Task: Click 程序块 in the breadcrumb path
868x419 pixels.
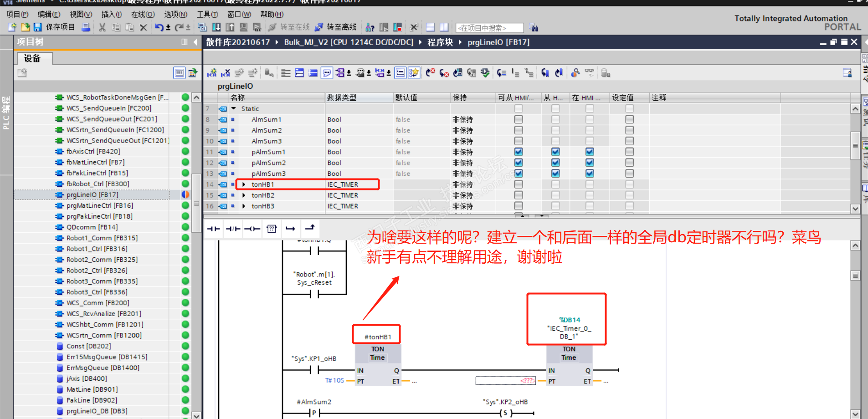Action: [x=440, y=42]
